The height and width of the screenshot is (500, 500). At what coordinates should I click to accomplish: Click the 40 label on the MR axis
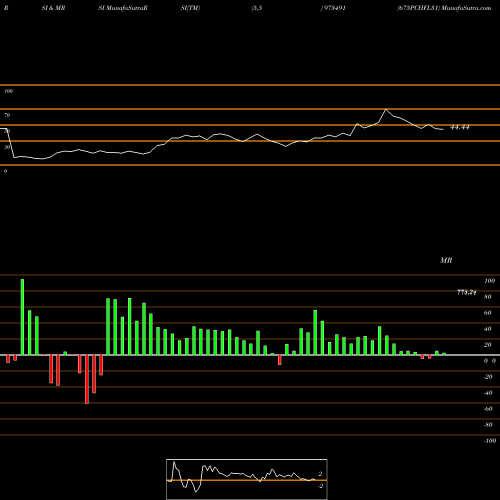[x=488, y=329]
